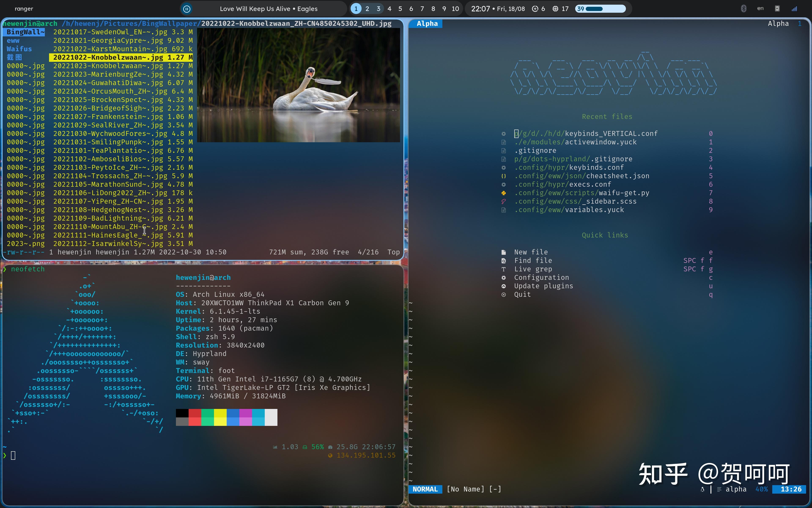Click the Update plugins icon
The width and height of the screenshot is (812, 508).
pyautogui.click(x=503, y=286)
